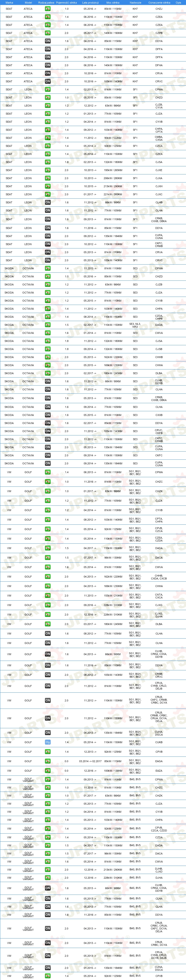Screen dimensions: 186x980
Task: Click the Oznaczenie silnika column header
Action: pyautogui.click(x=159, y=3)
